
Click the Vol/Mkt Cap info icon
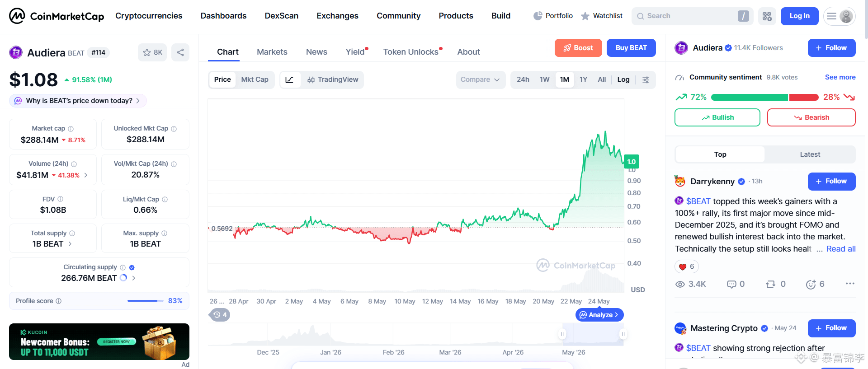174,164
